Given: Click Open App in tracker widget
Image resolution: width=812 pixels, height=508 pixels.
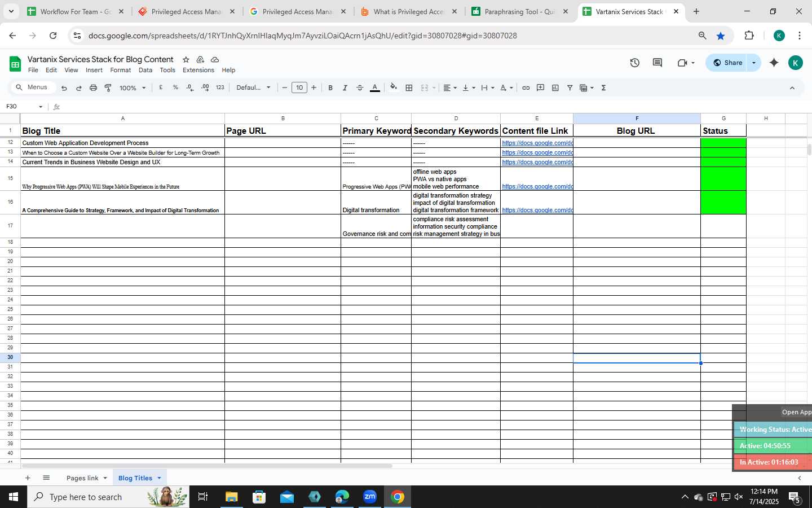Looking at the screenshot, I should pos(796,412).
